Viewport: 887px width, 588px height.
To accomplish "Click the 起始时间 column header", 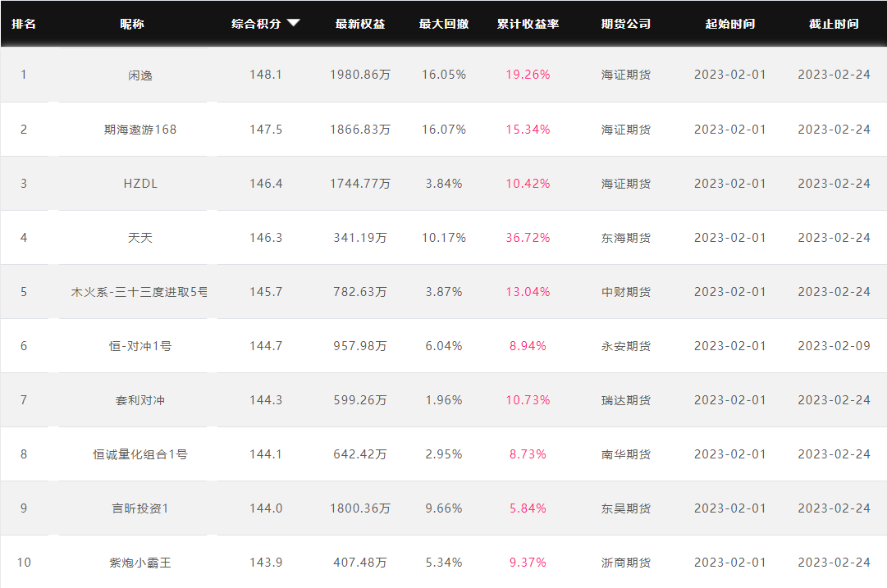I will 729,24.
